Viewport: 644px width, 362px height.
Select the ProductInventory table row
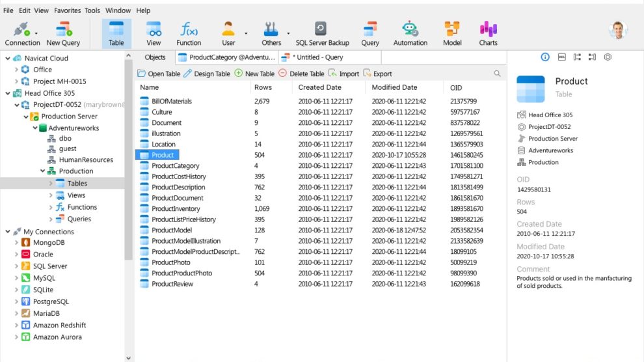click(x=176, y=209)
